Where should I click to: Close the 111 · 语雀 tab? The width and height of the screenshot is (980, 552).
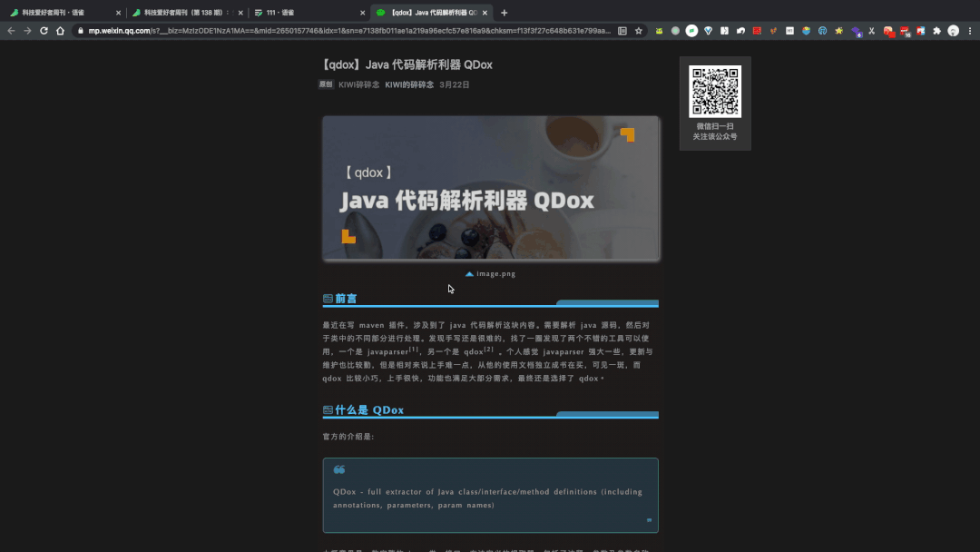pyautogui.click(x=362, y=13)
